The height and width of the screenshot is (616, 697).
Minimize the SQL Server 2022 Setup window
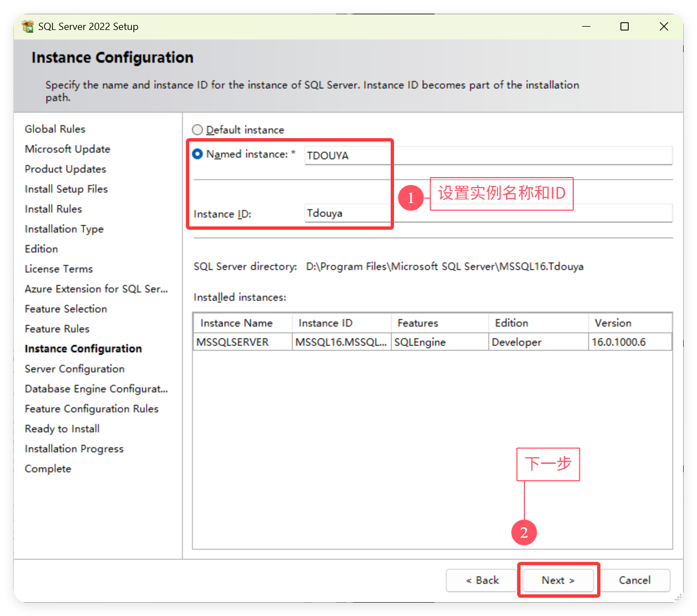click(x=586, y=26)
